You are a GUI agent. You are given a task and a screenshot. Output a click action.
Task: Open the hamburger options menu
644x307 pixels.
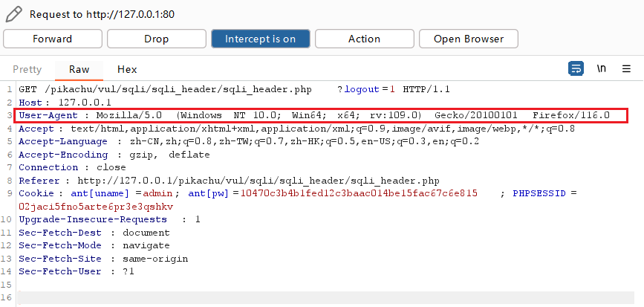tap(626, 68)
